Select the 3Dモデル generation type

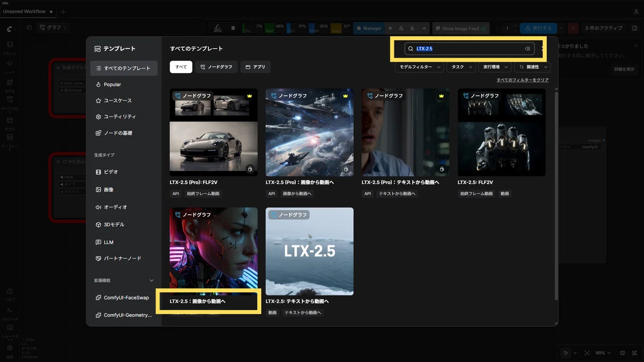(124, 225)
